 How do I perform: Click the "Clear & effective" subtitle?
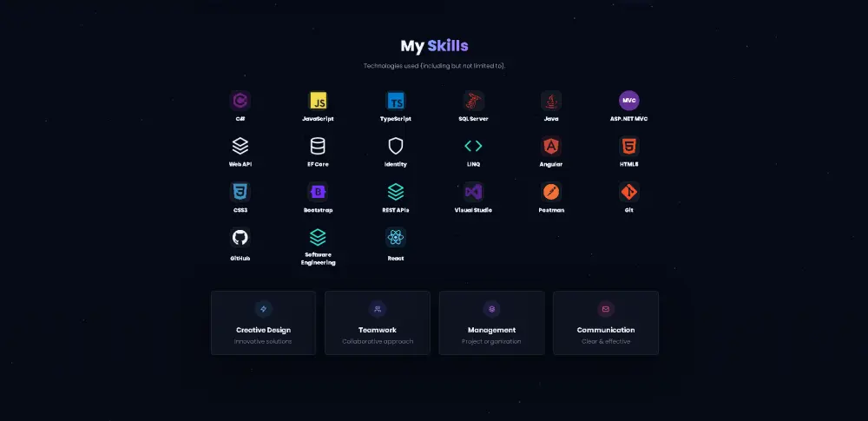point(606,342)
